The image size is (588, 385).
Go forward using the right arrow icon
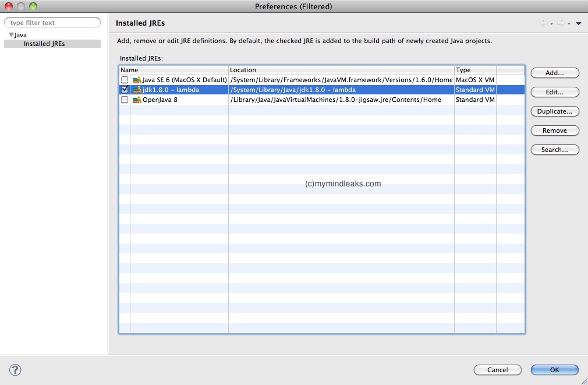coord(561,23)
